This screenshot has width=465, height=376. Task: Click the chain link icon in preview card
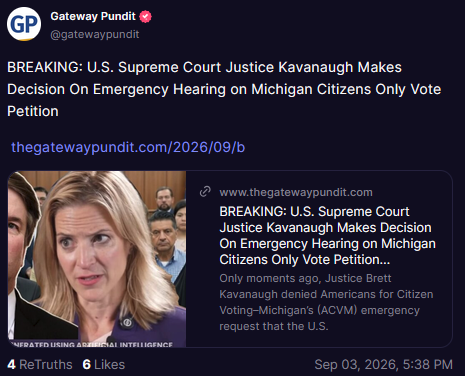tap(205, 192)
